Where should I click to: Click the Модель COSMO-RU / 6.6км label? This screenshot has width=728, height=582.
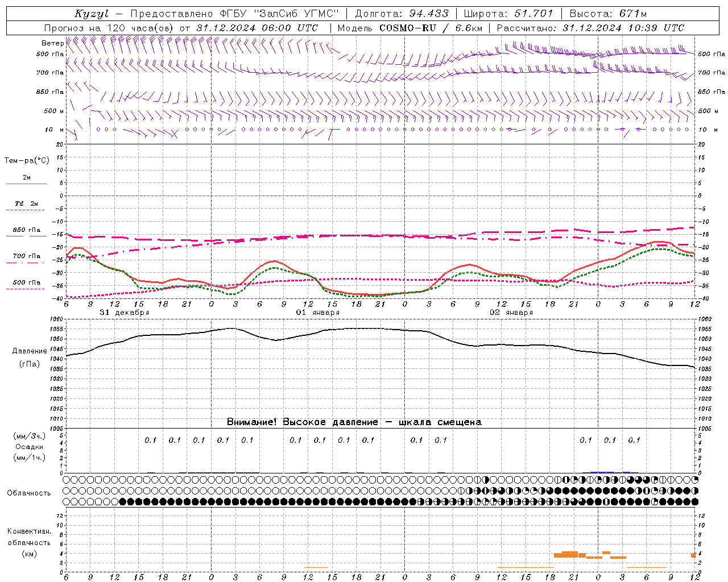coord(409,28)
